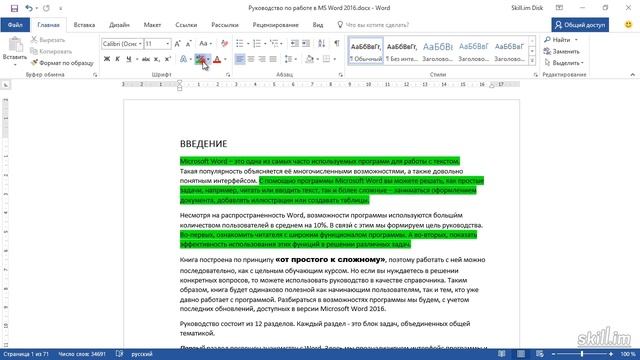Switch to read mode view
Viewport: 640px width, 360px height.
click(502, 354)
